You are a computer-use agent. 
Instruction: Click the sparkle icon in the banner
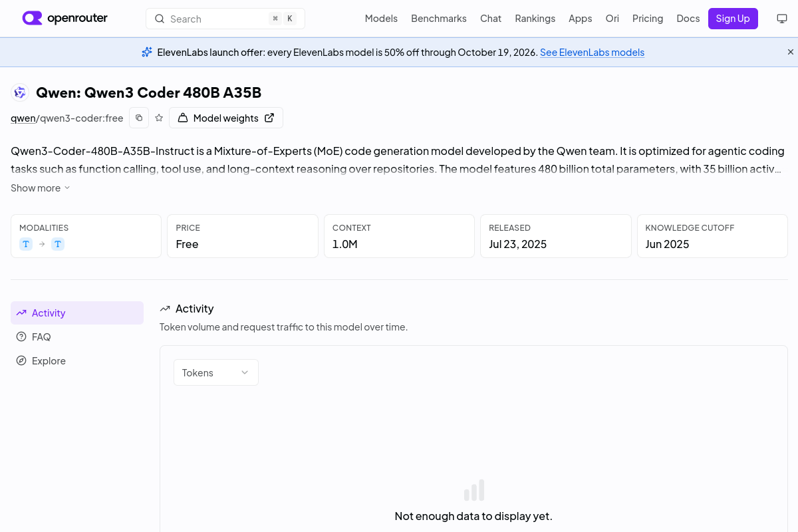point(147,52)
